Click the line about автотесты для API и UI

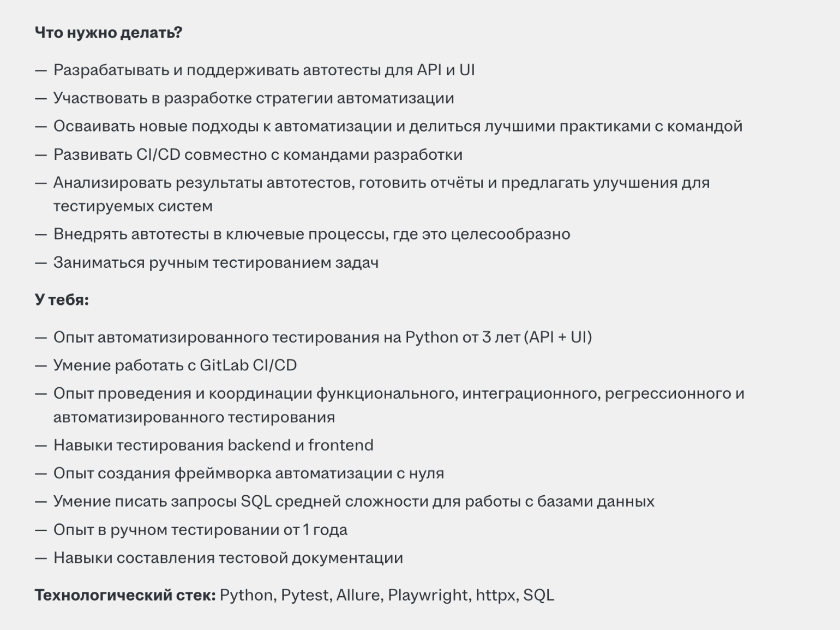pyautogui.click(x=264, y=70)
